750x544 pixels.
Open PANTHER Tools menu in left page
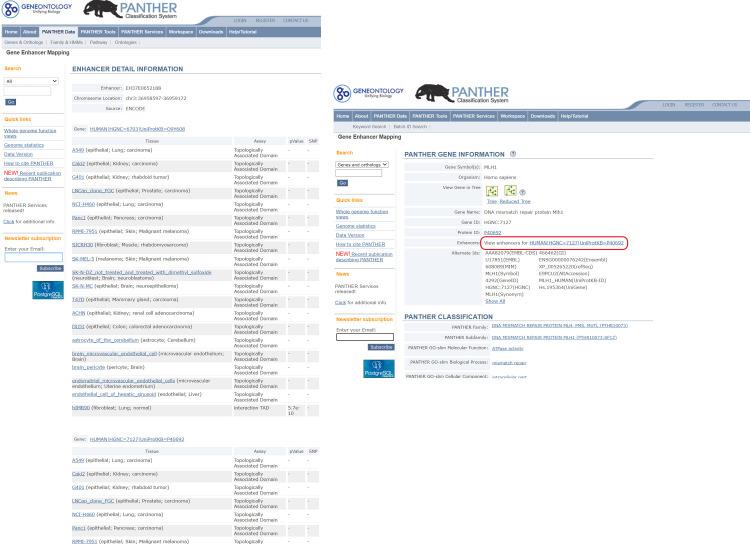98,31
